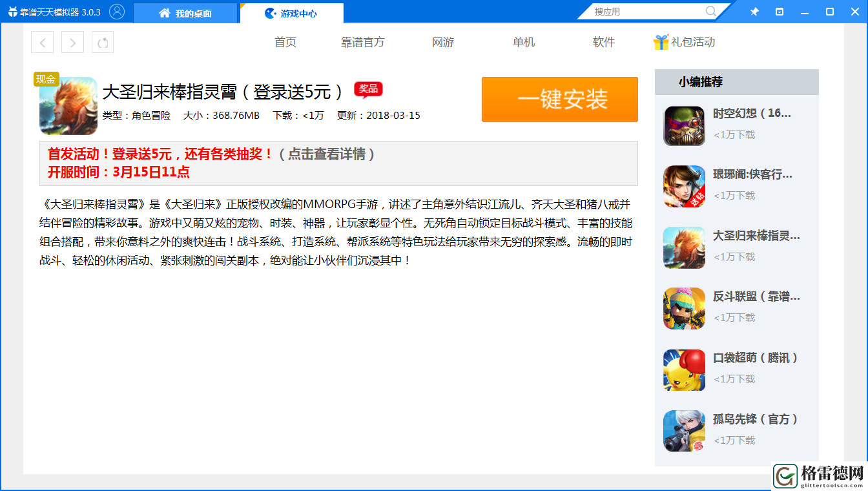This screenshot has width=868, height=491.
Task: Click the 现金 tag on game icon
Action: [46, 79]
